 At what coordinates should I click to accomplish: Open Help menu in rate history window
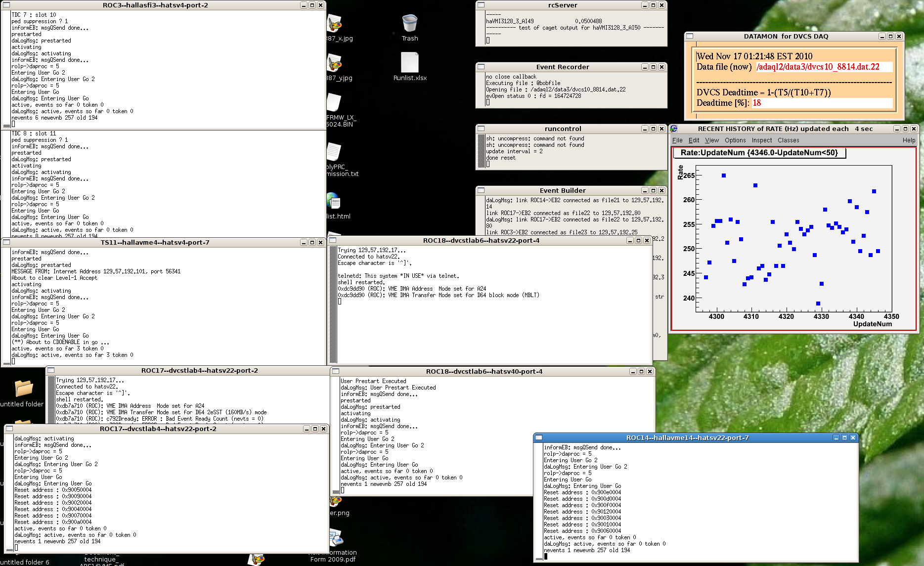909,140
